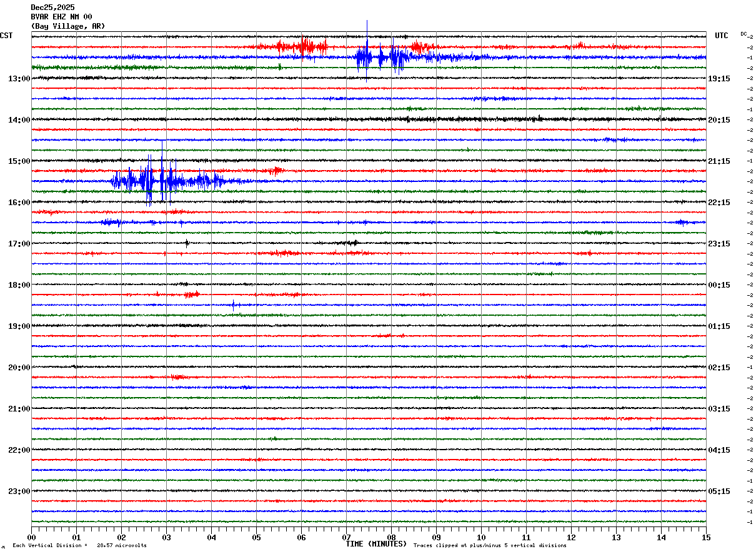
Task: Pick minute tick 15 on the time axis
Action: 706,537
